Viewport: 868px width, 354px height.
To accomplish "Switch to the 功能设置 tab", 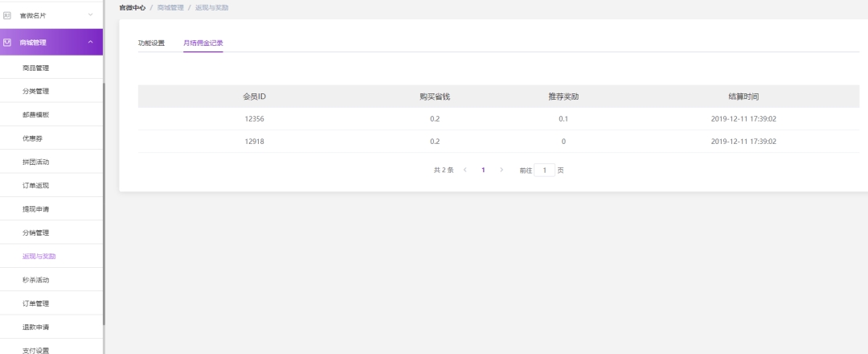I will [x=151, y=43].
